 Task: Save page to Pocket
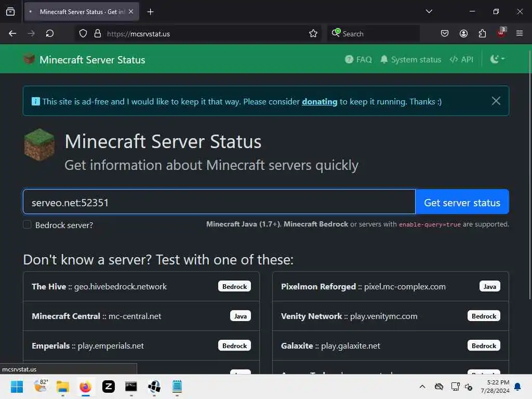[x=445, y=34]
